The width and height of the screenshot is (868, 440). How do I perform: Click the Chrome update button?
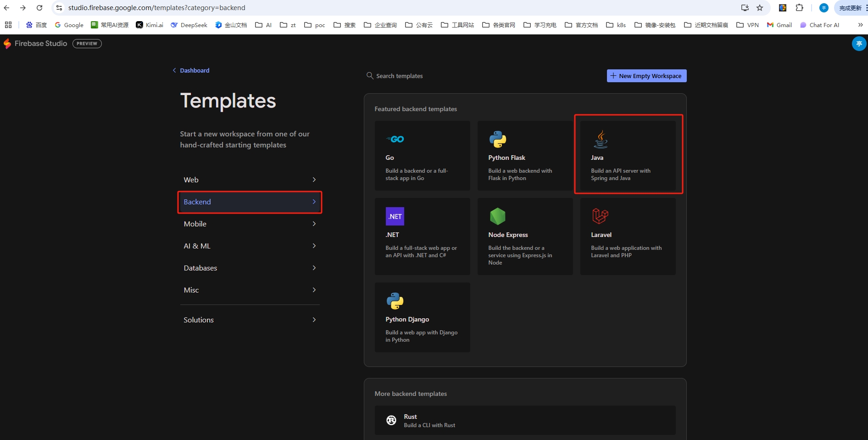[x=851, y=8]
